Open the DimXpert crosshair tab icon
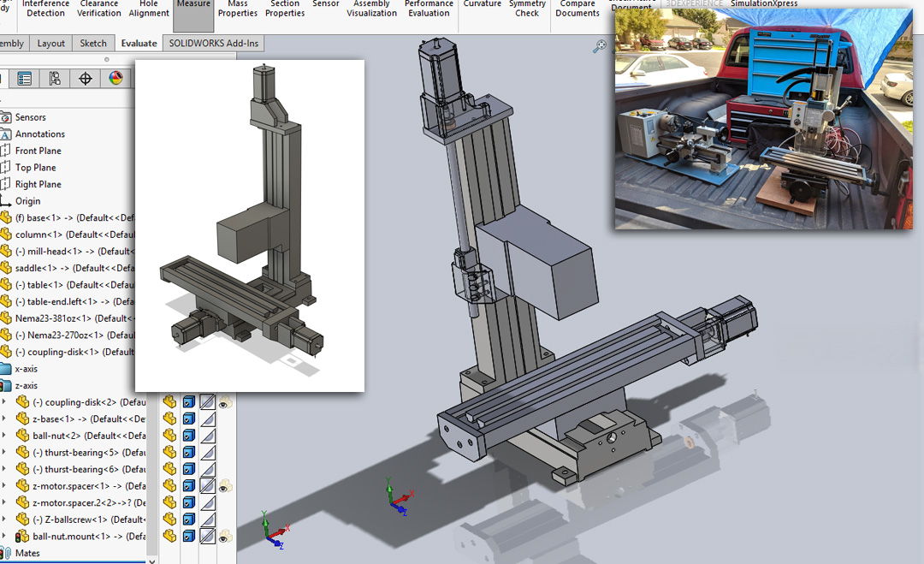Image resolution: width=924 pixels, height=564 pixels. tap(86, 79)
